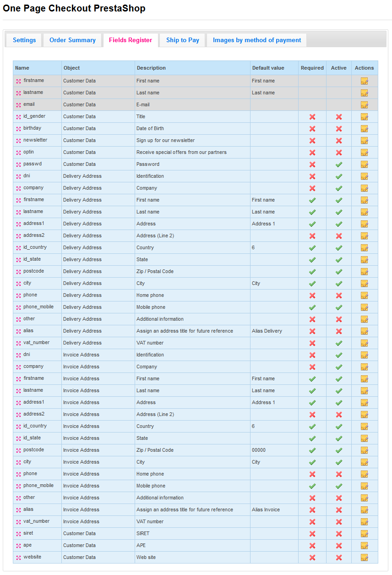Toggle Required status for id_gender
Viewport: 392px width, 575px height.
coord(312,117)
